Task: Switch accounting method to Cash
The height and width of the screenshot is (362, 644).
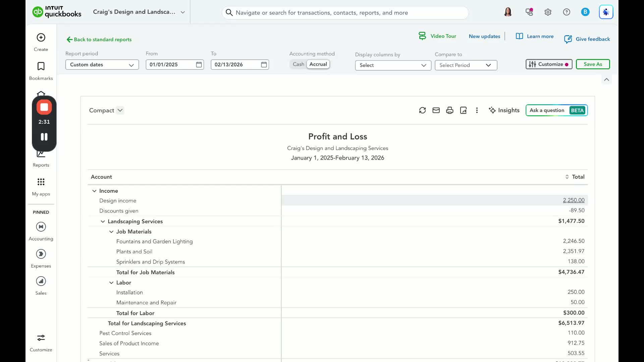Action: point(298,64)
